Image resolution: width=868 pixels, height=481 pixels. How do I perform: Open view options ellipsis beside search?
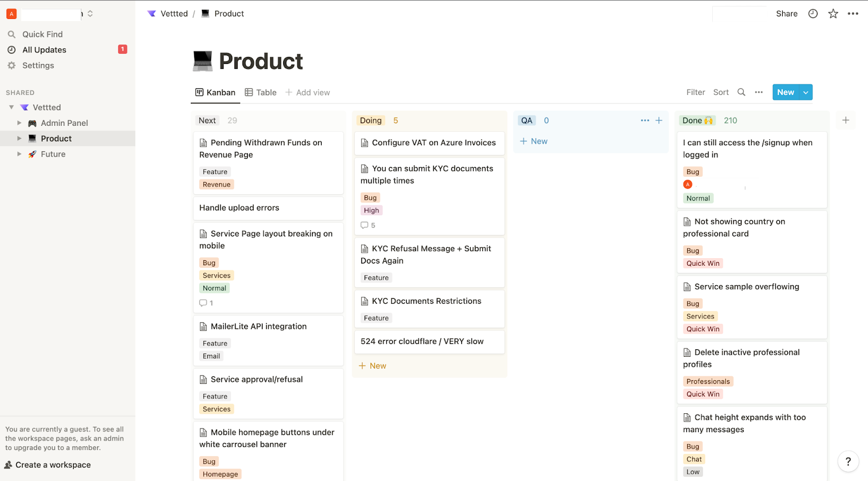759,92
